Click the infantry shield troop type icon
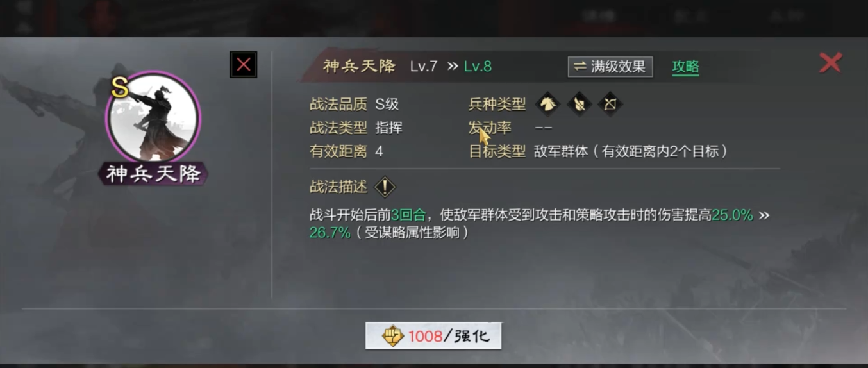 (x=579, y=104)
